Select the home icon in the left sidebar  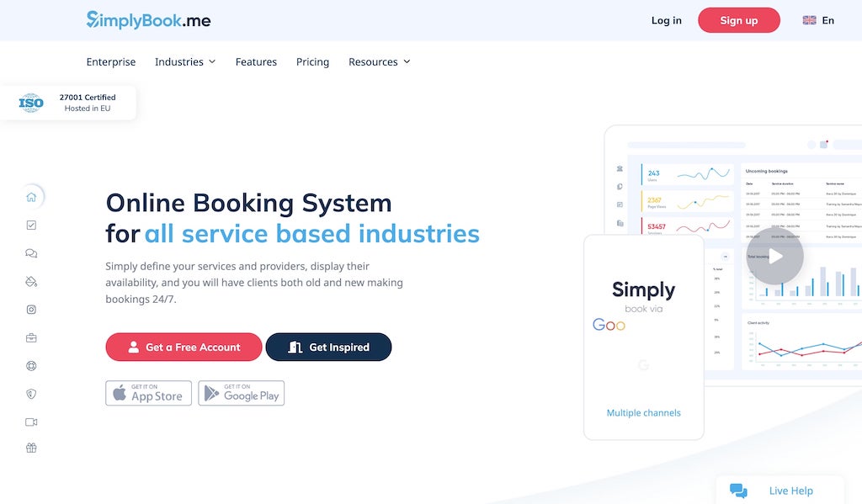pos(31,196)
